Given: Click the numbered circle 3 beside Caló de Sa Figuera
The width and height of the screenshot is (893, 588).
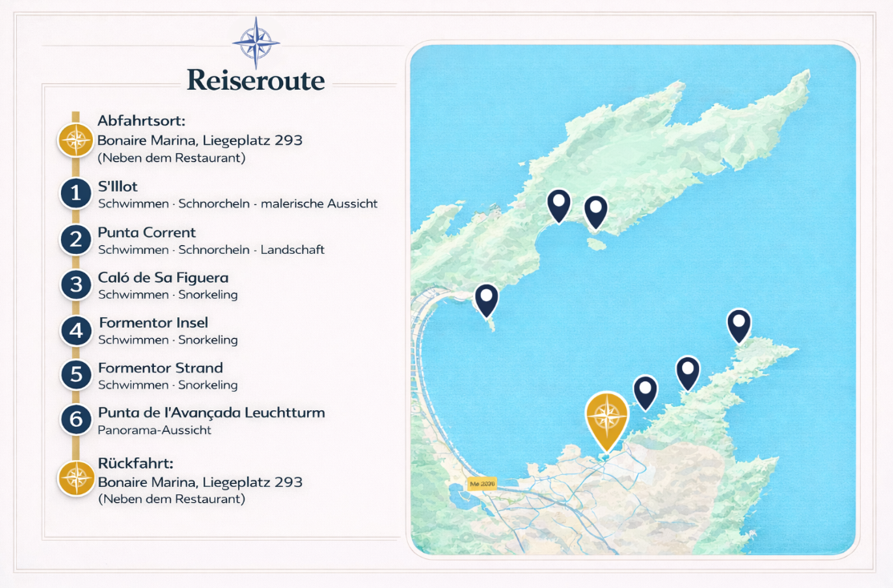Looking at the screenshot, I should click(75, 284).
